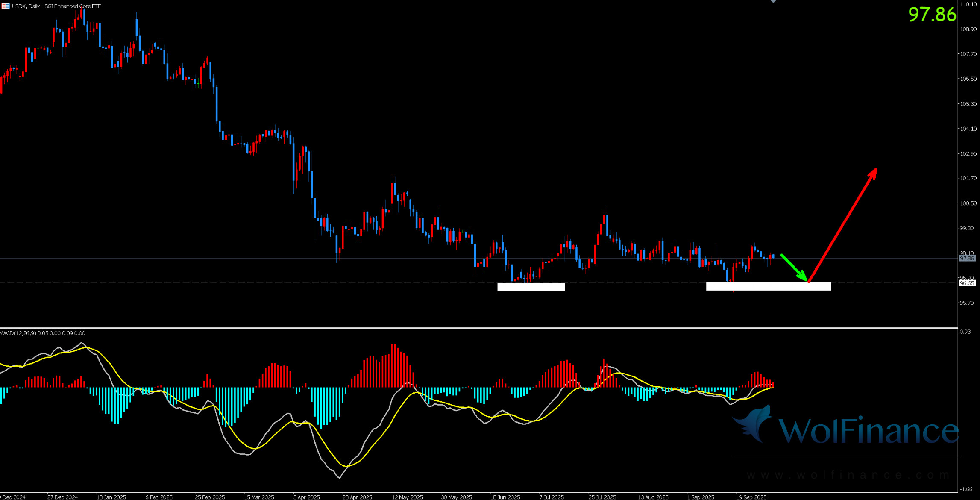This screenshot has height=500, width=980.
Task: Click the chart symbol icon beside USDX
Action: 6,6
